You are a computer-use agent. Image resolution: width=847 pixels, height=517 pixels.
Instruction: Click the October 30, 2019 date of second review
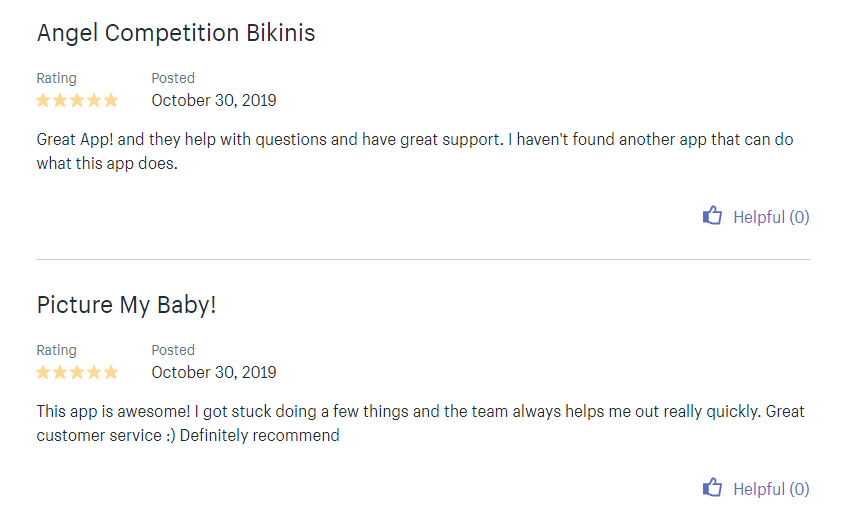(x=214, y=372)
